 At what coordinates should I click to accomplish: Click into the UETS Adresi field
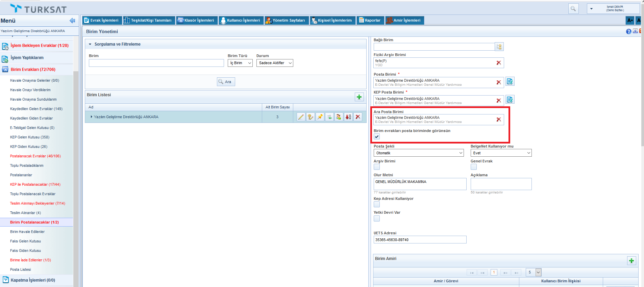420,240
